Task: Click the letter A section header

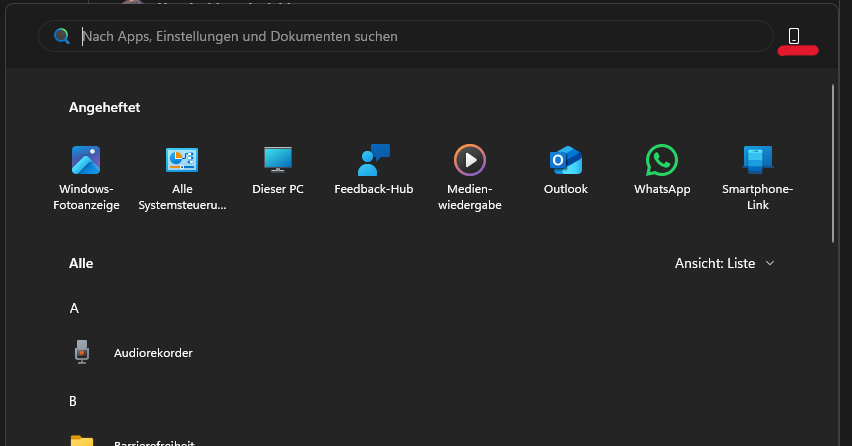Action: (x=74, y=309)
